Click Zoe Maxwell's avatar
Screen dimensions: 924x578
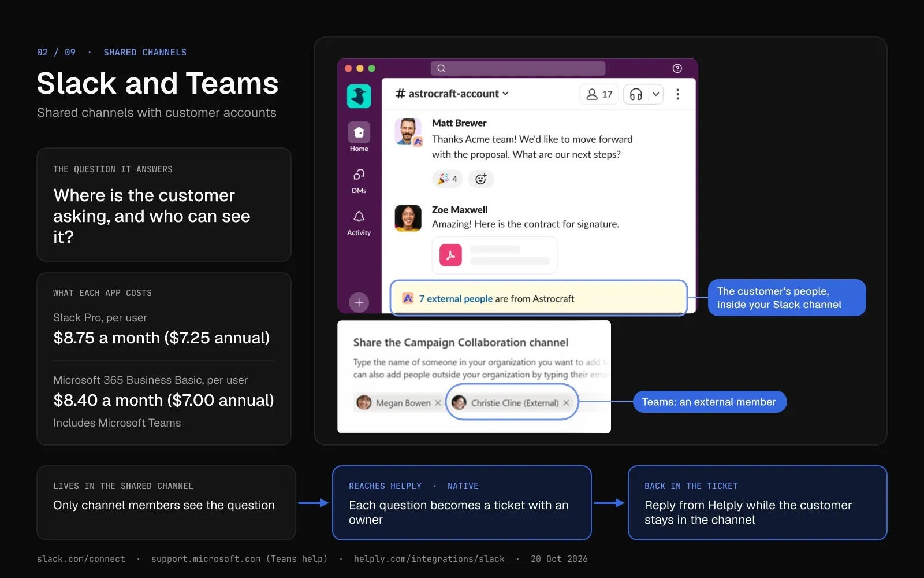[x=408, y=218]
